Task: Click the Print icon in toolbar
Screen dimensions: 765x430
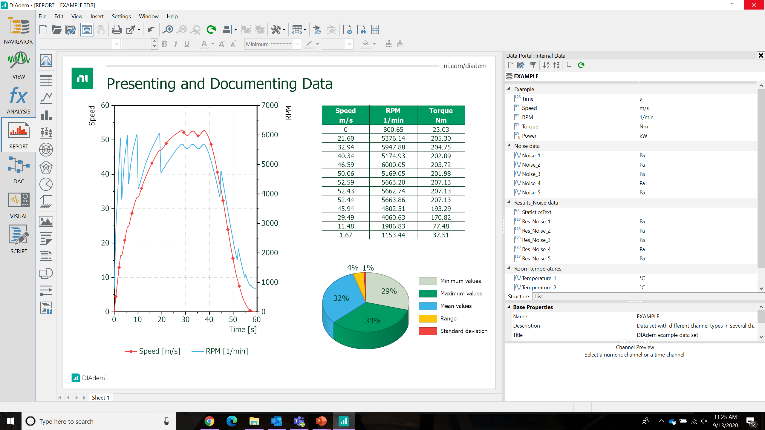Action: 116,31
